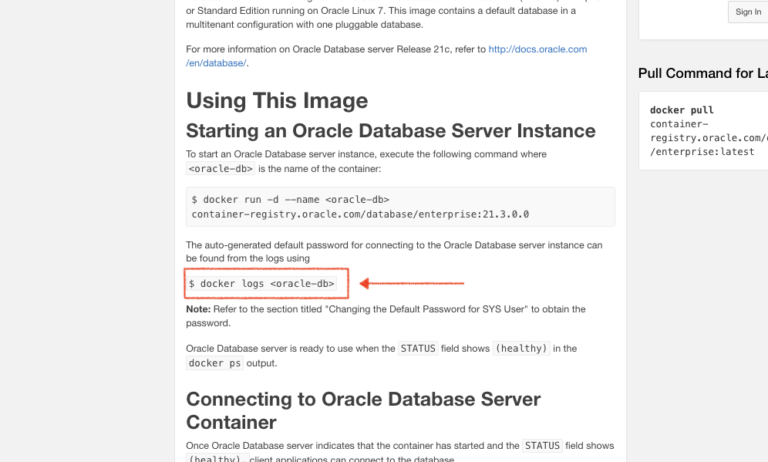768x462 pixels.
Task: Click the docker run command code block
Action: [x=400, y=207]
